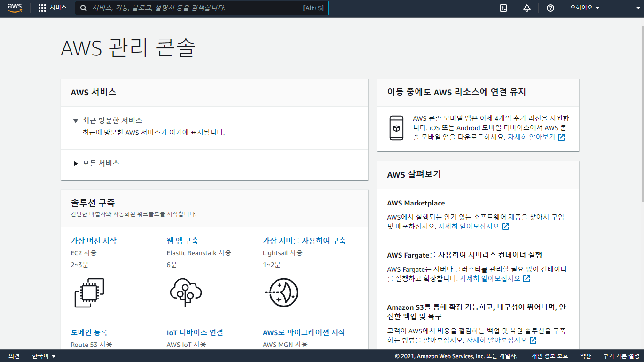Open Amazon S3 자세히 알아보십시오 link
The image size is (644, 362).
(x=502, y=340)
